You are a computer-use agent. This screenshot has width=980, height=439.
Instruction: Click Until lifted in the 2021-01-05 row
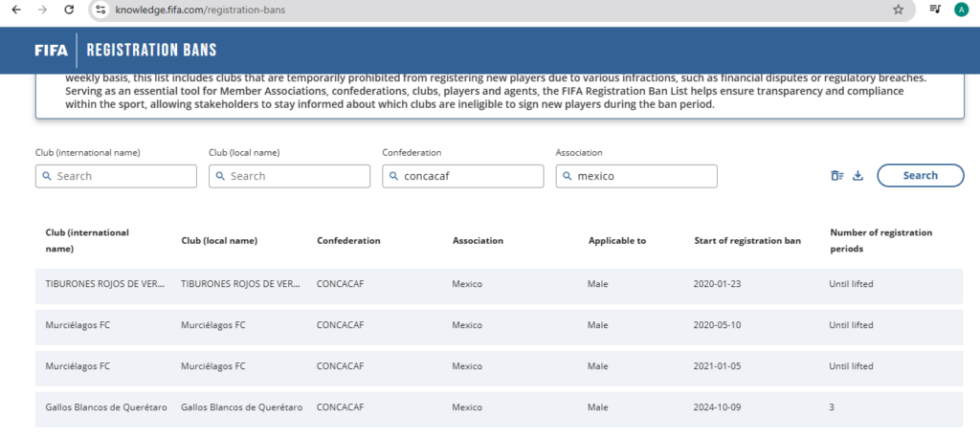(851, 366)
